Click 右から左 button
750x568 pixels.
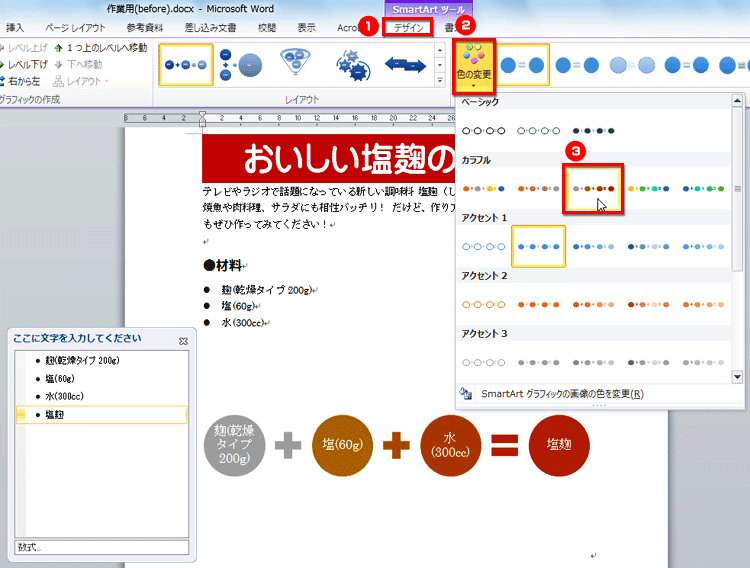click(20, 81)
